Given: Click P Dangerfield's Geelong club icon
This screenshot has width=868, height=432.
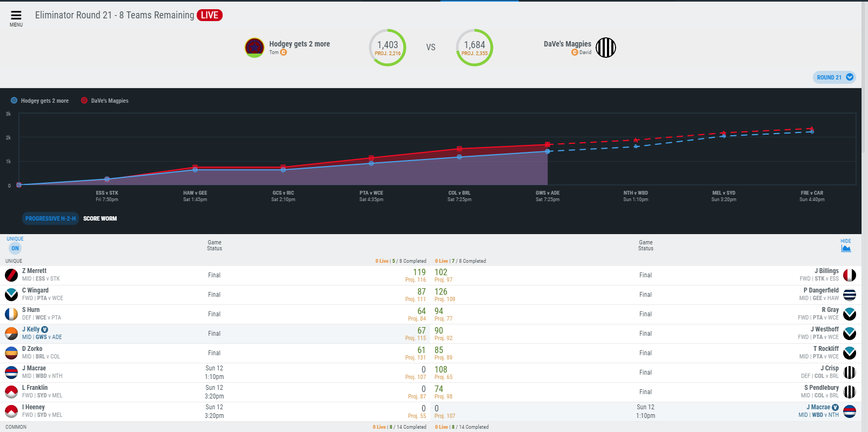Looking at the screenshot, I should click(x=850, y=295).
